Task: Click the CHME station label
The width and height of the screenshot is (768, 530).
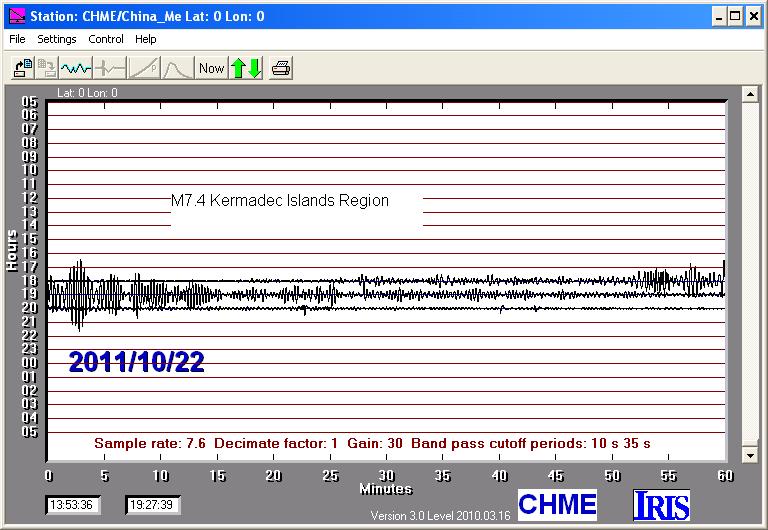Action: (x=557, y=505)
